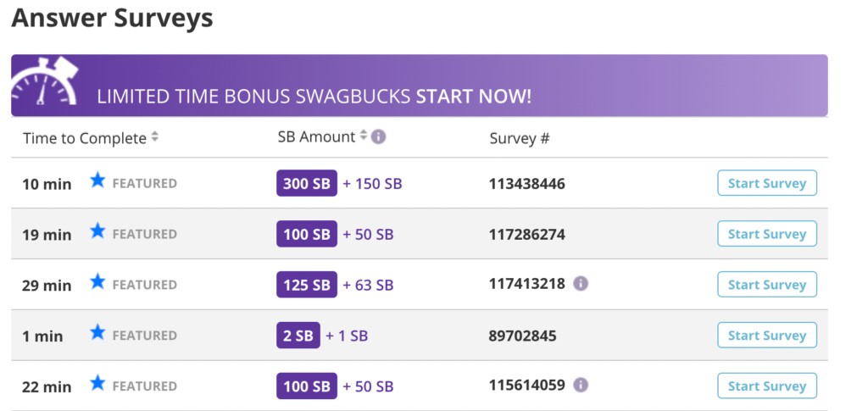Click the blue star in the 22 min row

point(97,383)
